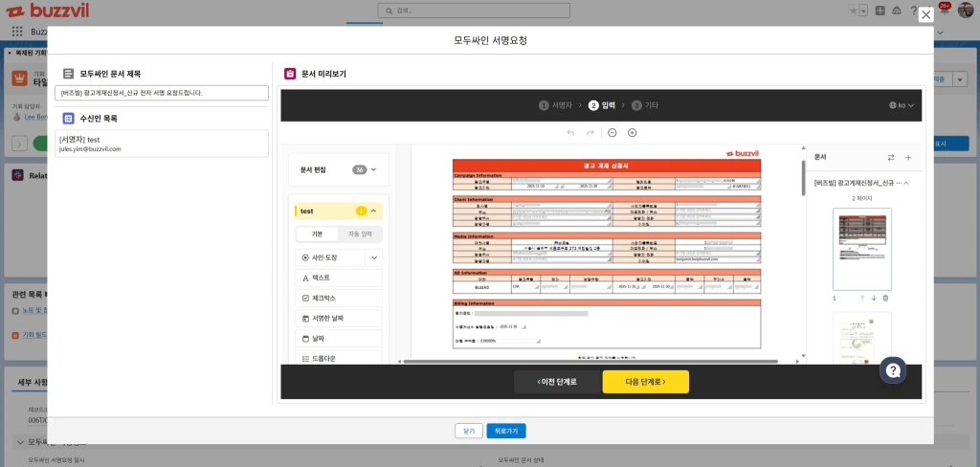Add a 체크박스 field to document
This screenshot has width=980, height=467.
click(338, 298)
